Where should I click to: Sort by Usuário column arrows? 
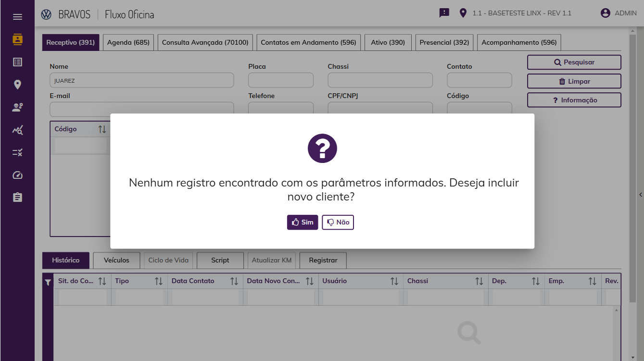click(x=394, y=281)
